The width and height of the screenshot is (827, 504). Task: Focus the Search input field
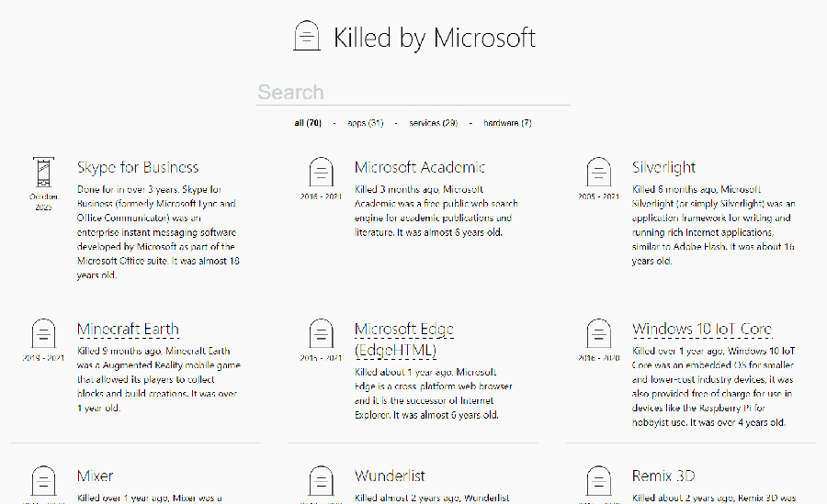(x=413, y=93)
